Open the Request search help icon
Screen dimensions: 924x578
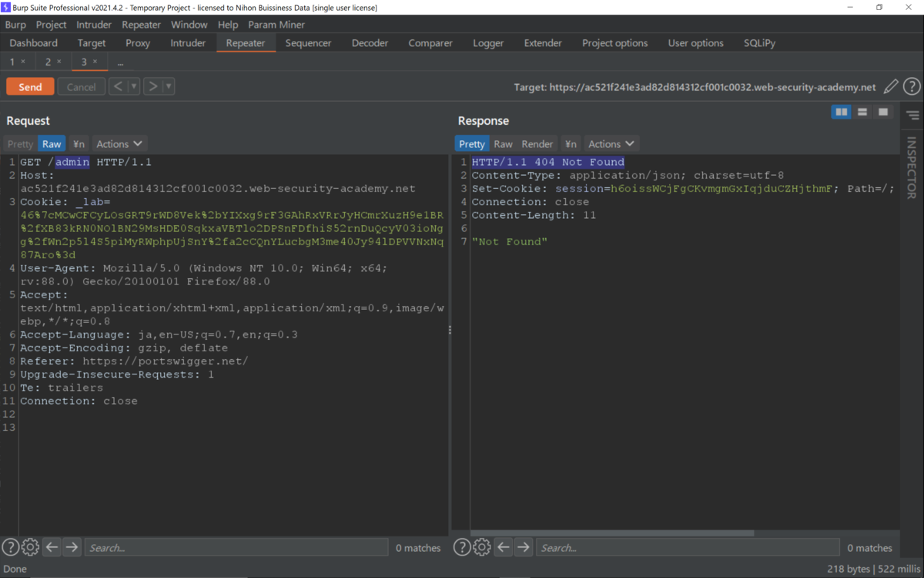click(x=10, y=547)
